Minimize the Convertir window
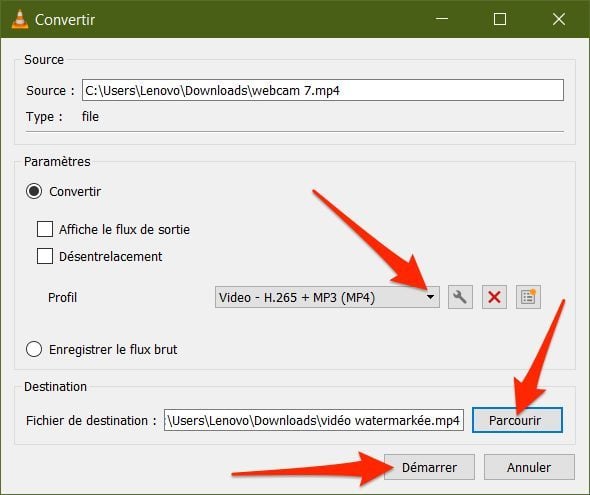 442,19
